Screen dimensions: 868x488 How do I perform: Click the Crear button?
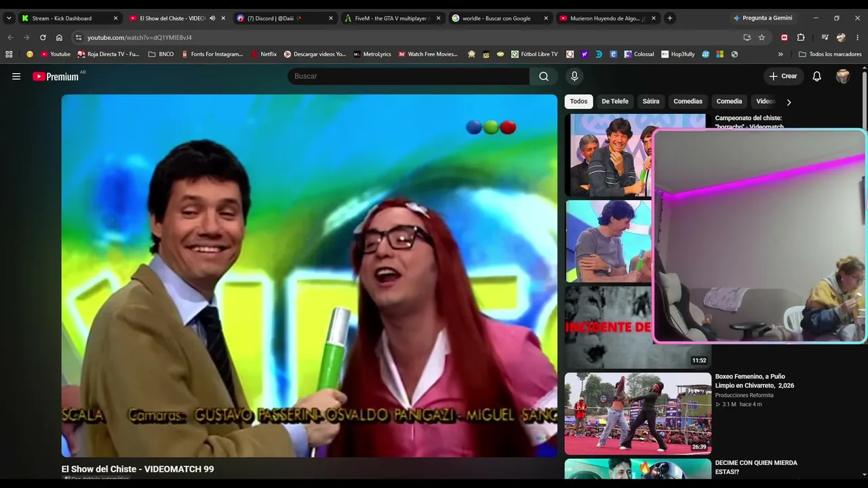click(x=783, y=77)
